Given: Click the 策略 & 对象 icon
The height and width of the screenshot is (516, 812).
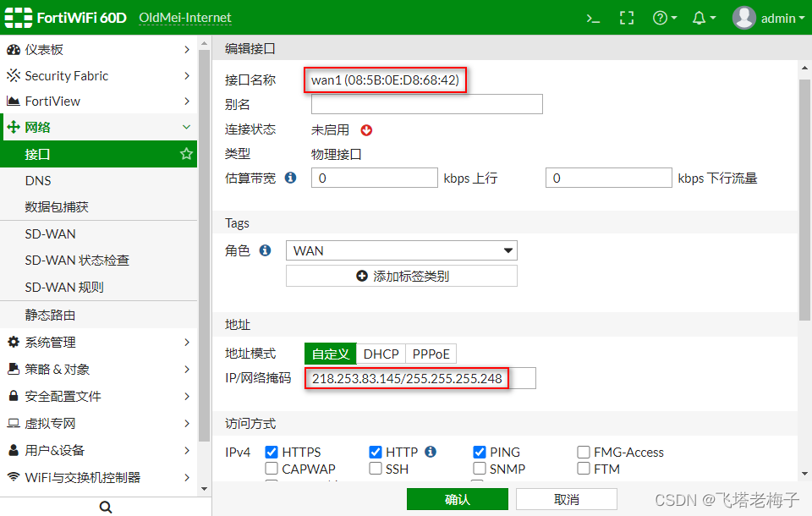Looking at the screenshot, I should click(x=14, y=369).
